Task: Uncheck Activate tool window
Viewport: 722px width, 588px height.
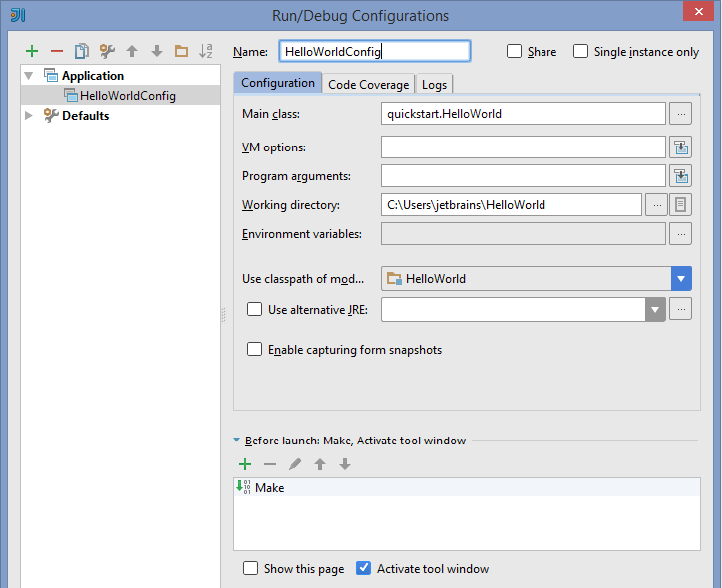Action: point(363,568)
